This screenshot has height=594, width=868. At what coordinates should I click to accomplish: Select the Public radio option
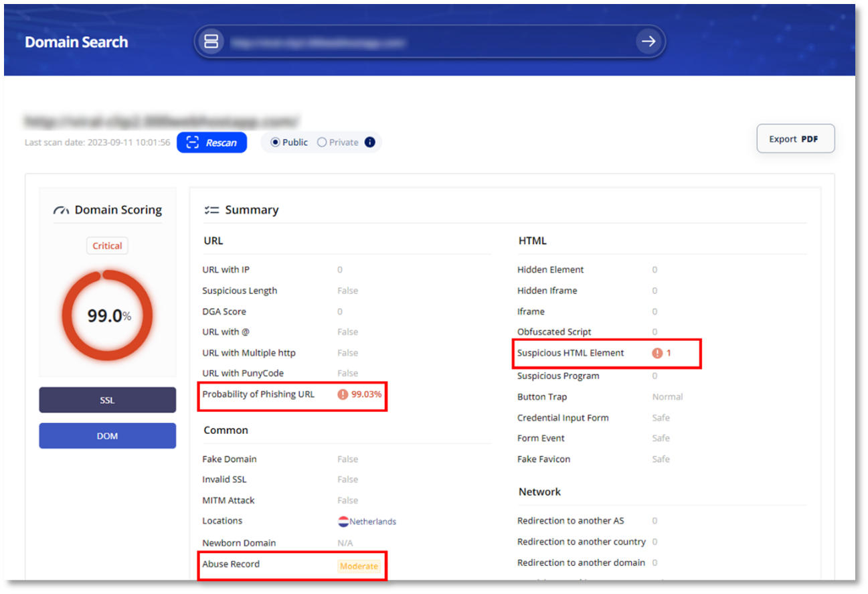tap(289, 143)
